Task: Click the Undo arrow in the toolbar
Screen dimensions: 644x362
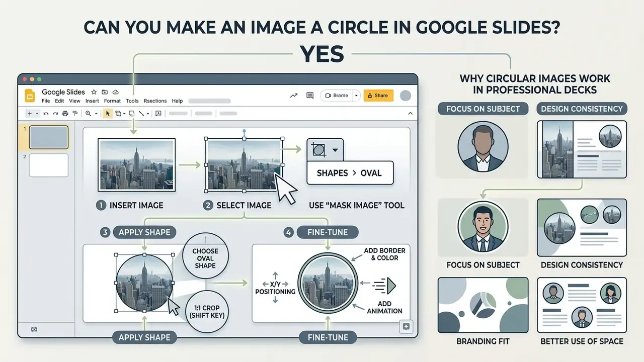Action: [46, 114]
